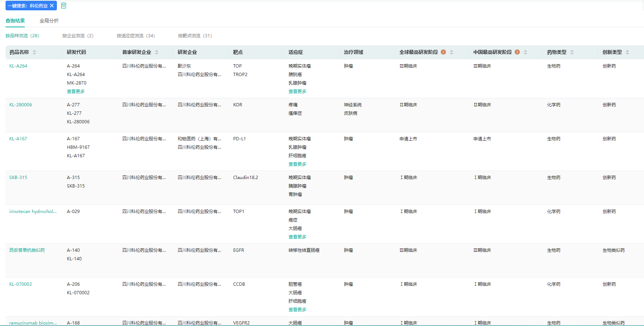Open the 西妥昔单抗类似药 drug link
644x326 pixels.
click(27, 250)
